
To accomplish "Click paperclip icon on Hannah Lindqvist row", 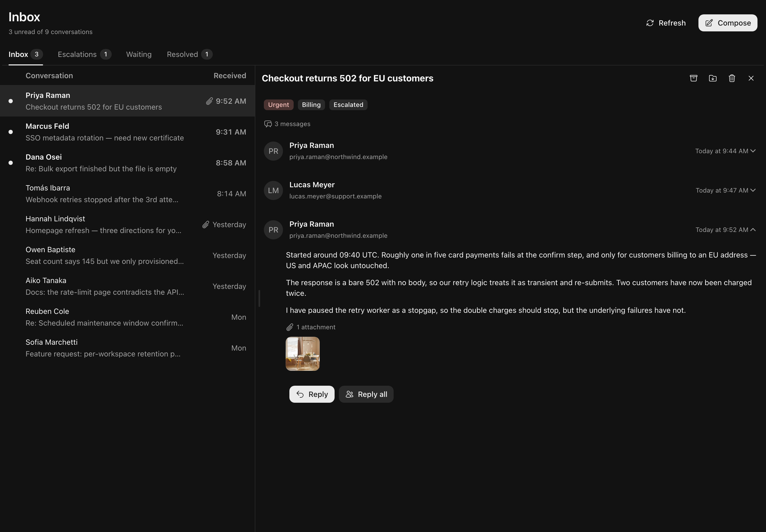I will (x=206, y=225).
